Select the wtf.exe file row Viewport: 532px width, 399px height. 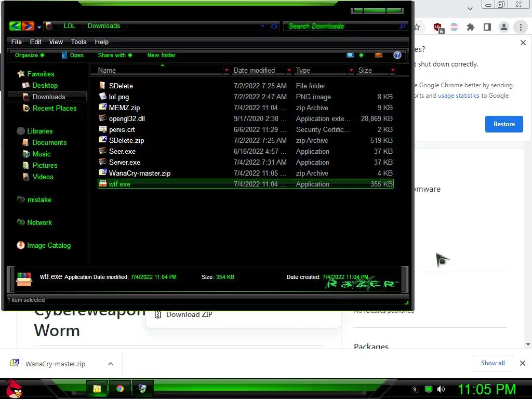[x=246, y=184]
